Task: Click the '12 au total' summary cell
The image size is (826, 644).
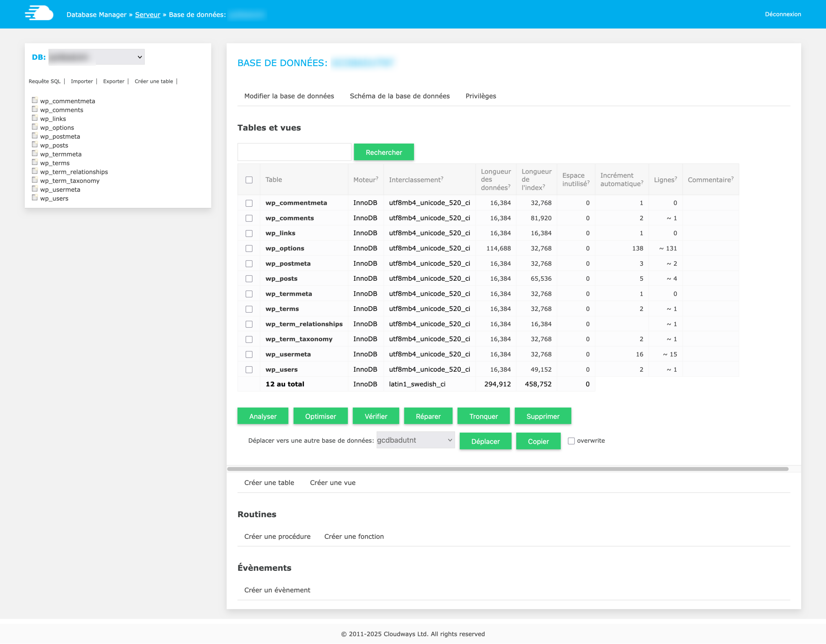Action: tap(284, 384)
